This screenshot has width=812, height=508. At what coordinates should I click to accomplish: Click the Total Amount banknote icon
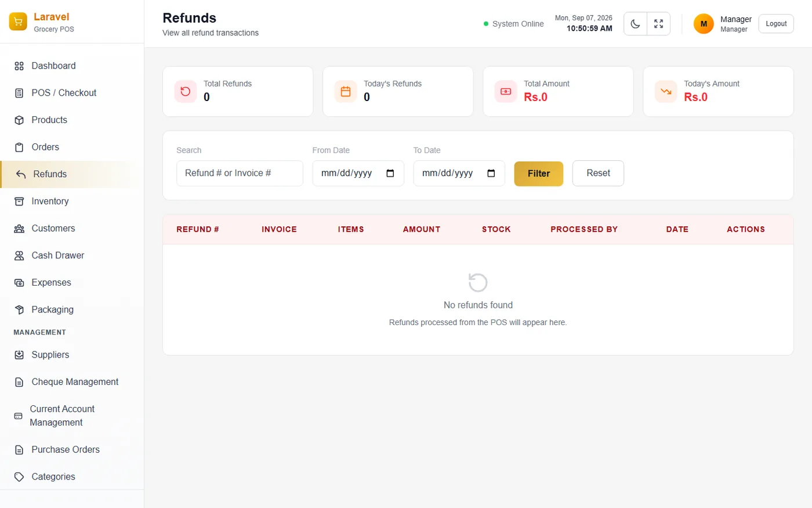pos(506,91)
